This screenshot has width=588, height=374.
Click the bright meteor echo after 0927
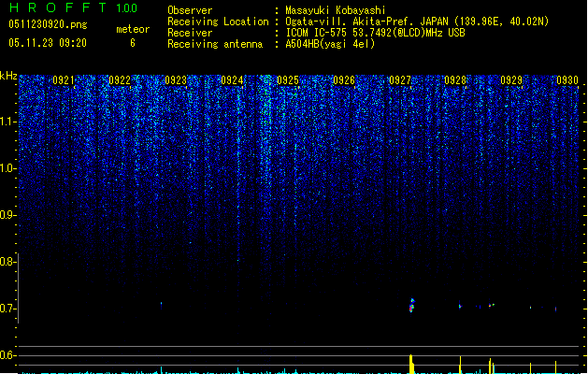pyautogui.click(x=411, y=306)
